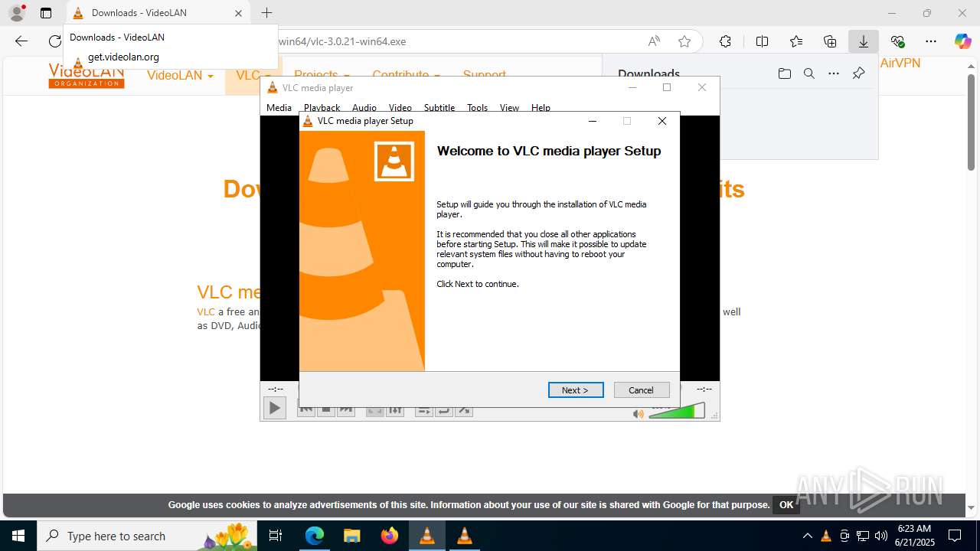This screenshot has width=980, height=551.
Task: Click the VLC mute speaker icon
Action: pos(639,414)
